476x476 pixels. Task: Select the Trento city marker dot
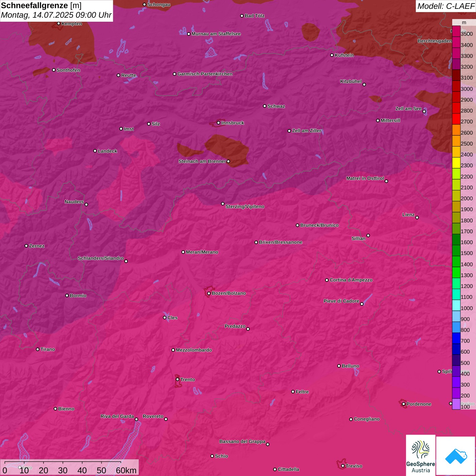[177, 379]
